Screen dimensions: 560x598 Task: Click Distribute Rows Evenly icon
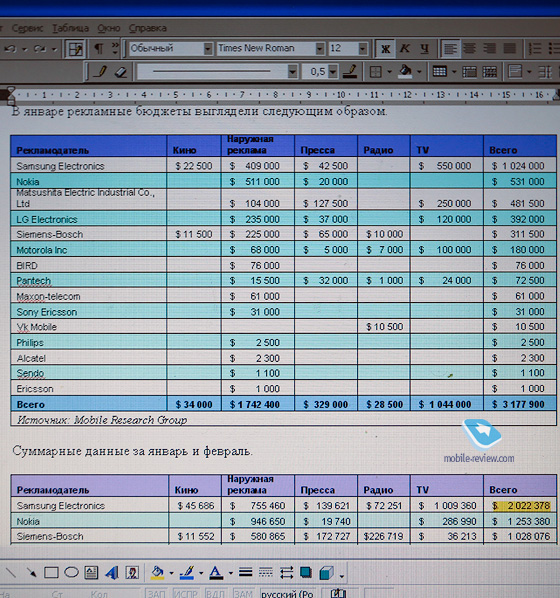pyautogui.click(x=545, y=71)
